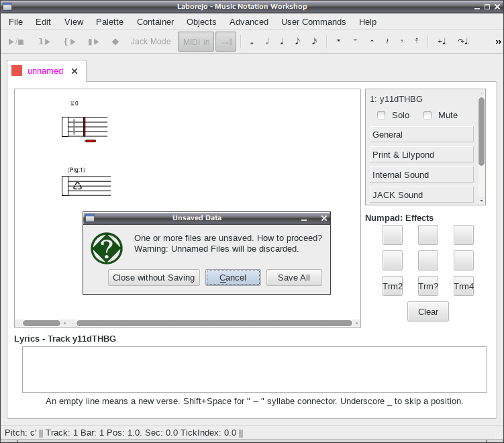Click the diamond toolbar icon

click(115, 42)
